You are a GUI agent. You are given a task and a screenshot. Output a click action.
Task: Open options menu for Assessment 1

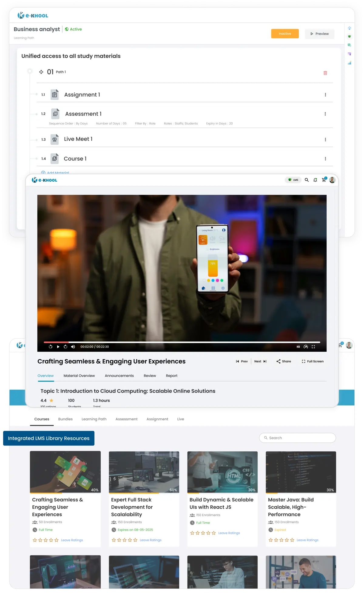coord(325,114)
